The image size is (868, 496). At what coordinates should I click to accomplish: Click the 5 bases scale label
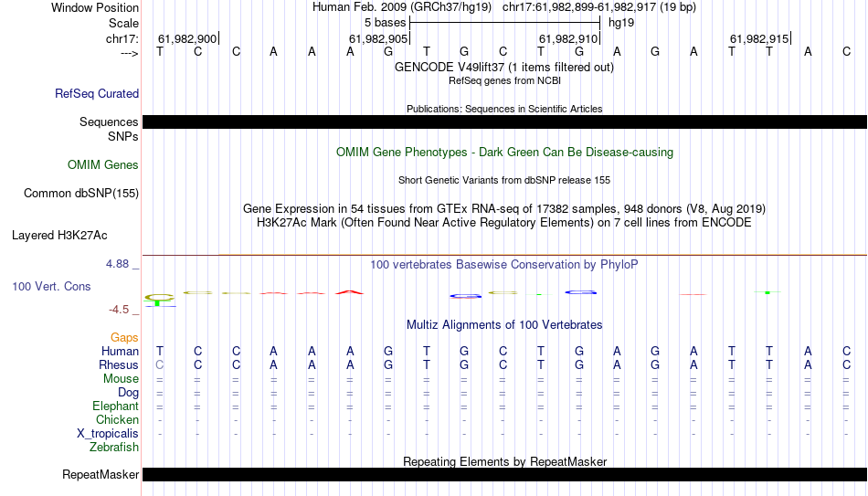(x=386, y=23)
